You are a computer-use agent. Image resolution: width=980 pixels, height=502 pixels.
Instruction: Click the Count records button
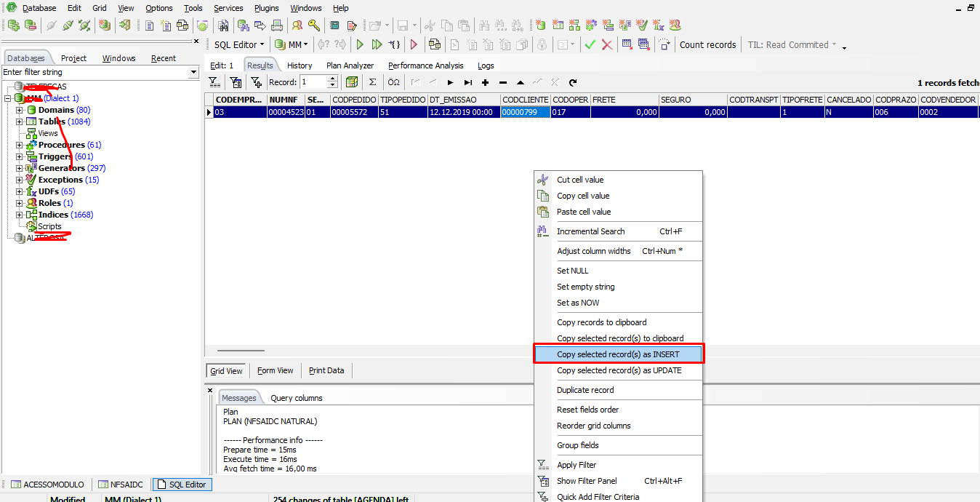[707, 44]
